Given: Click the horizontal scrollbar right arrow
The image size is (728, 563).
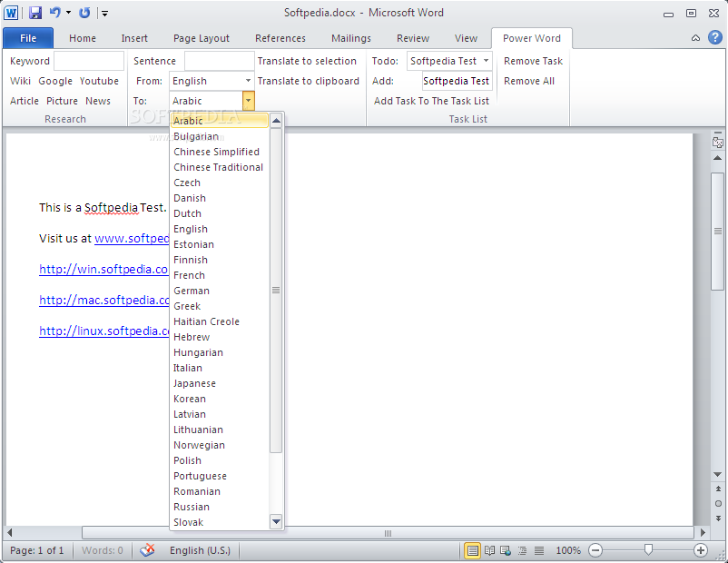Looking at the screenshot, I should 703,533.
